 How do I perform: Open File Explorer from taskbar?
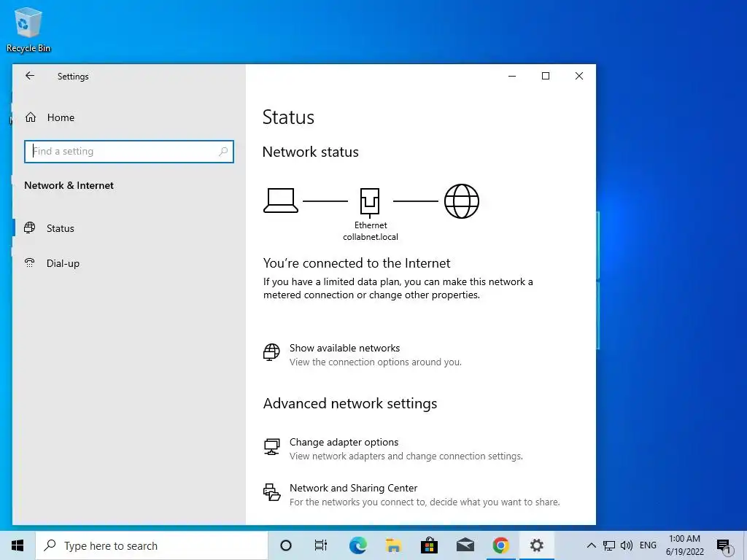tap(393, 545)
